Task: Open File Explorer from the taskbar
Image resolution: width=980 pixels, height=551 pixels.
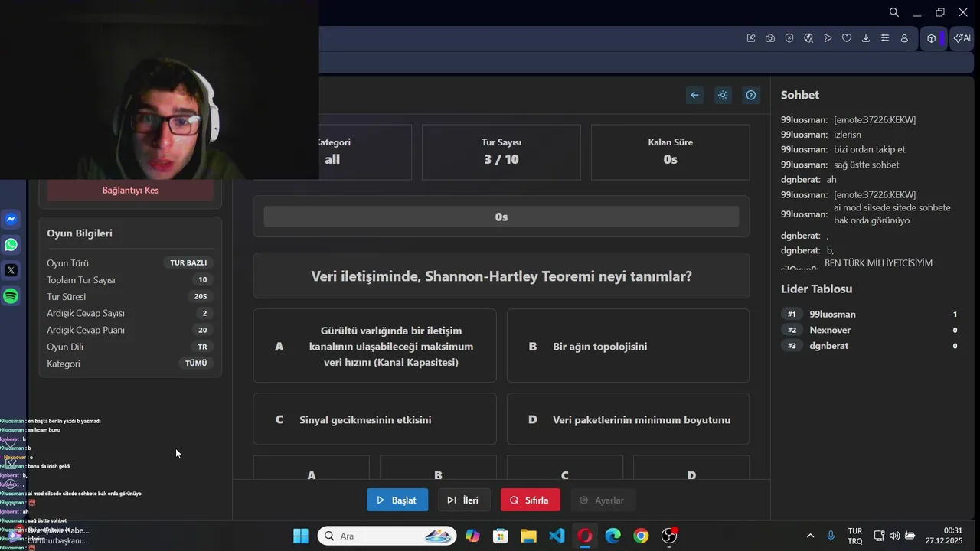Action: click(x=528, y=536)
